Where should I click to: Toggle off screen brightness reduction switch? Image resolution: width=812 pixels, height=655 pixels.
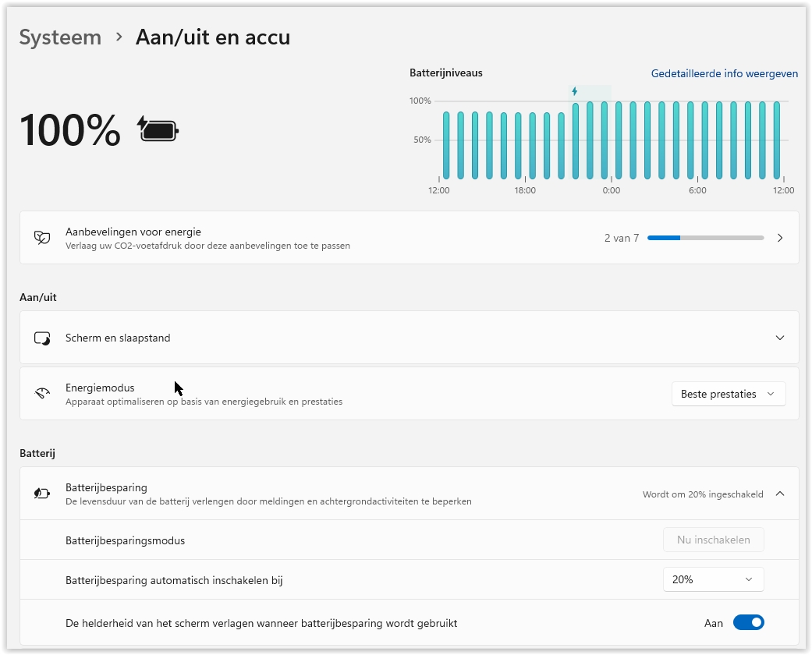pyautogui.click(x=748, y=623)
